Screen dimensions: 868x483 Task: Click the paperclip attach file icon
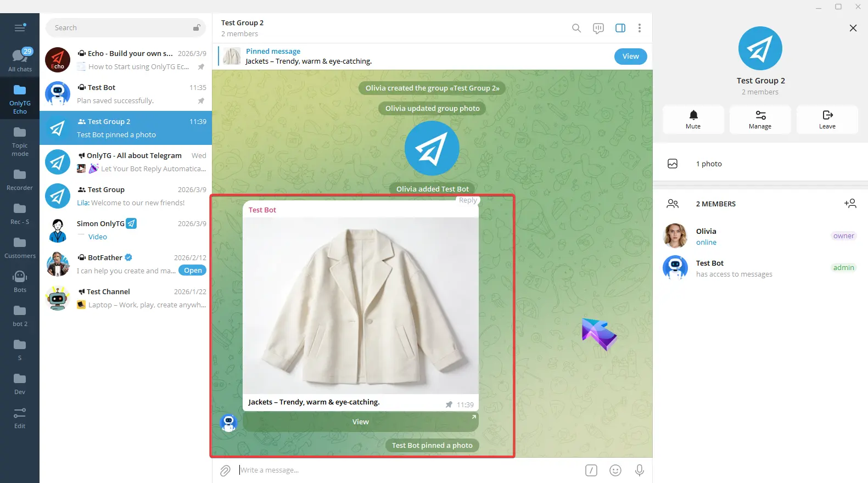[225, 470]
